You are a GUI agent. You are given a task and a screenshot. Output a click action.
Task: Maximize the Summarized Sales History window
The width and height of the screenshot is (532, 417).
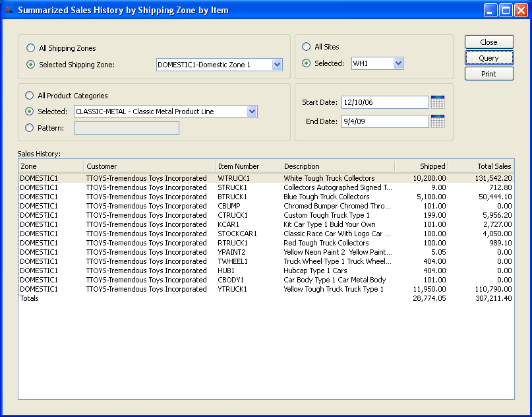coord(506,10)
